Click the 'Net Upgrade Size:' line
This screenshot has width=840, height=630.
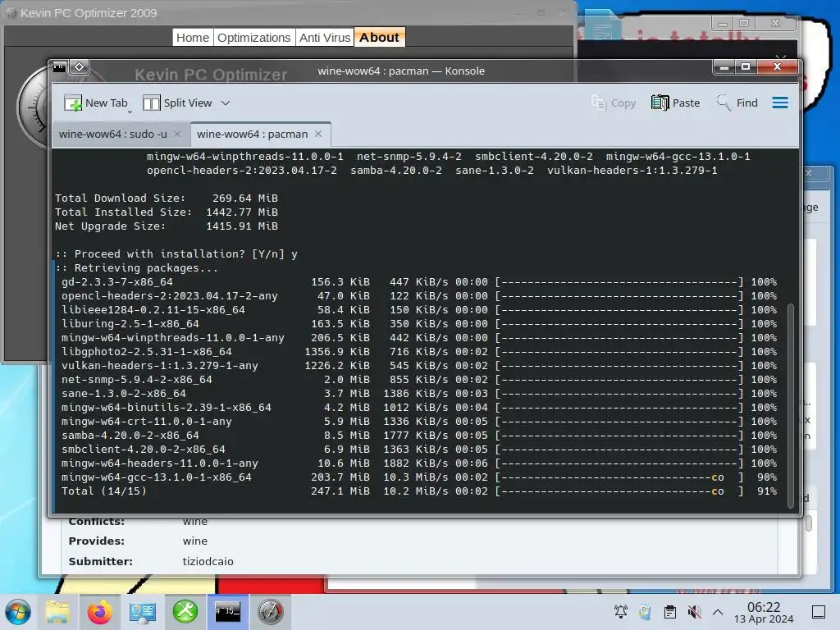click(167, 226)
